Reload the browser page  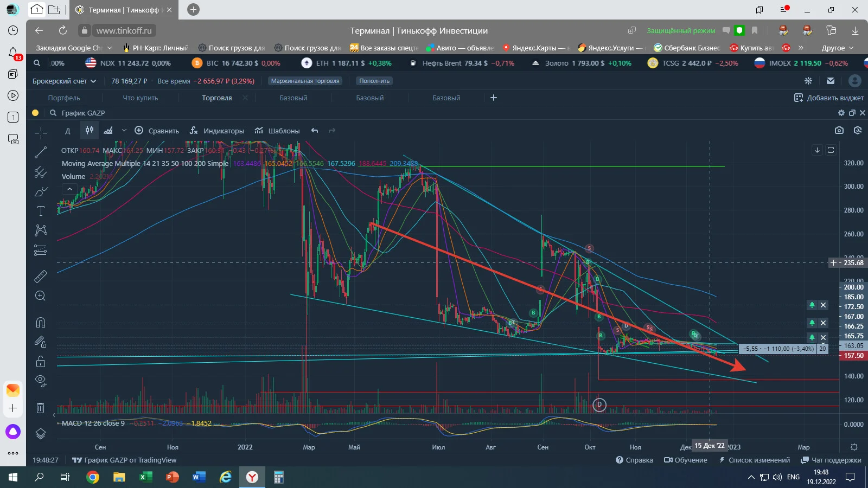coord(63,30)
